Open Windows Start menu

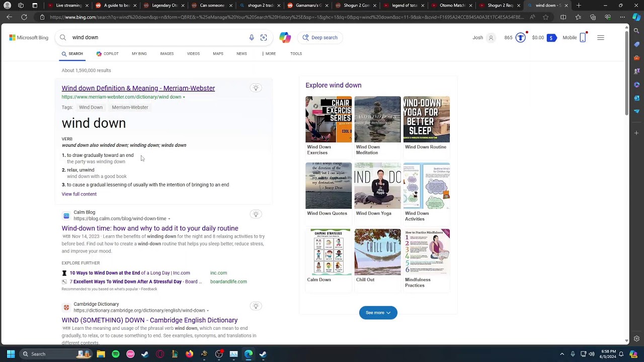click(x=11, y=354)
